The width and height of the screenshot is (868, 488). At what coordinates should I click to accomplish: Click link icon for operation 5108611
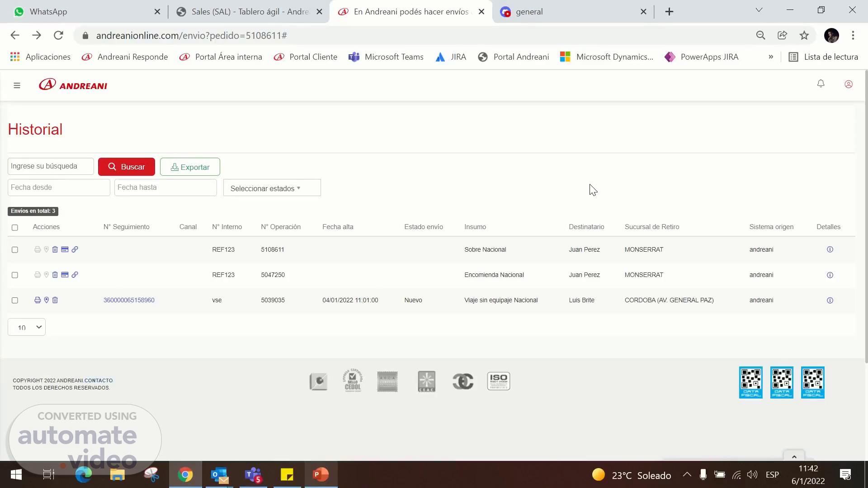75,249
